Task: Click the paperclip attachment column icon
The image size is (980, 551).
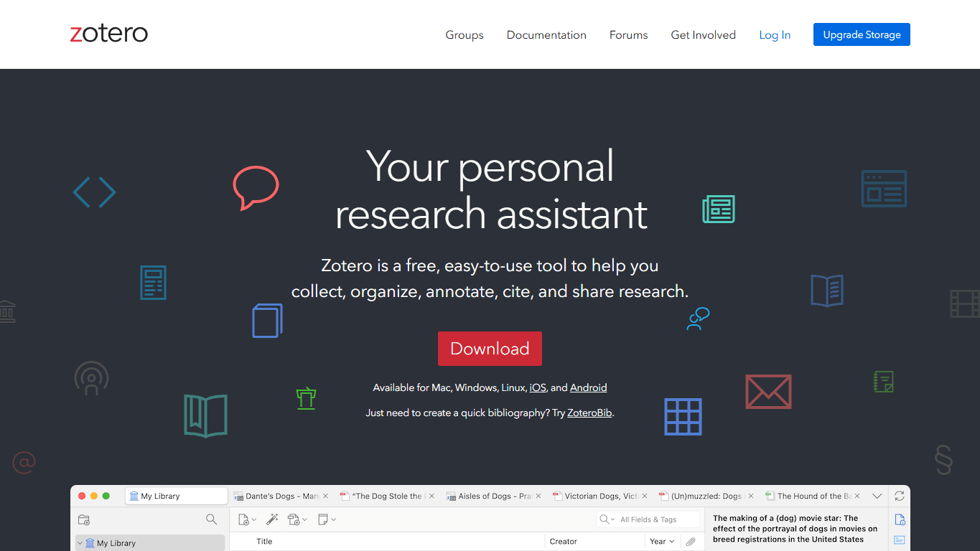Action: click(691, 542)
